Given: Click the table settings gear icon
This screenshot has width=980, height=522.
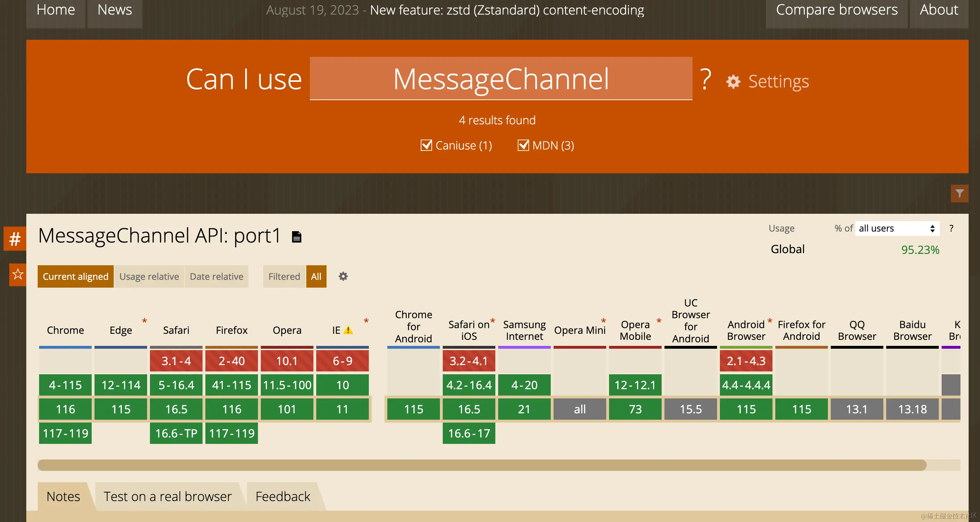Looking at the screenshot, I should click(343, 276).
